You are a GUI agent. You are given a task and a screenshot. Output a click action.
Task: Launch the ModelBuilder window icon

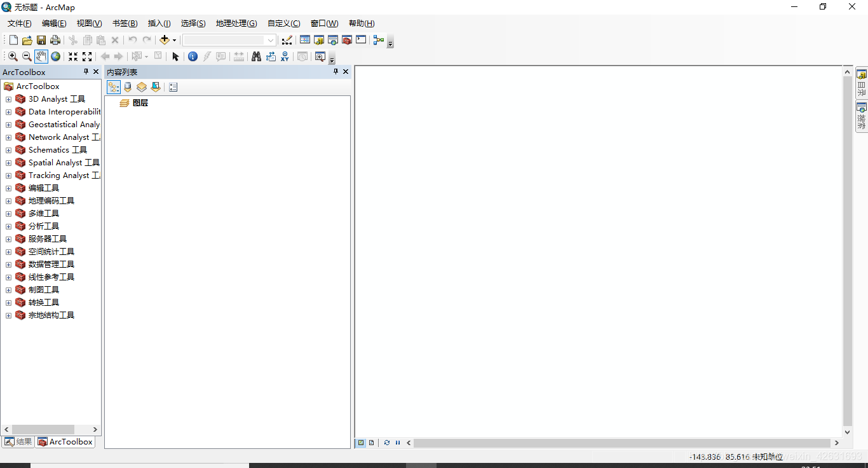(379, 40)
